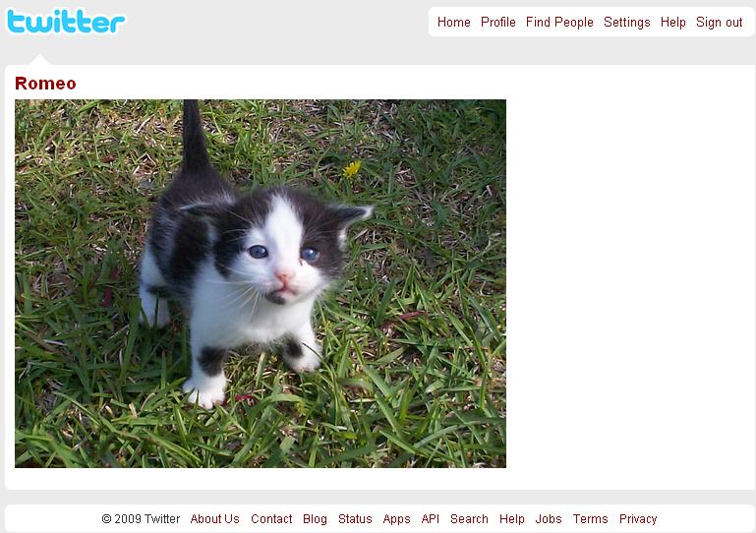Viewport: 756px width, 533px height.
Task: Open the Jobs footer link
Action: tap(549, 519)
